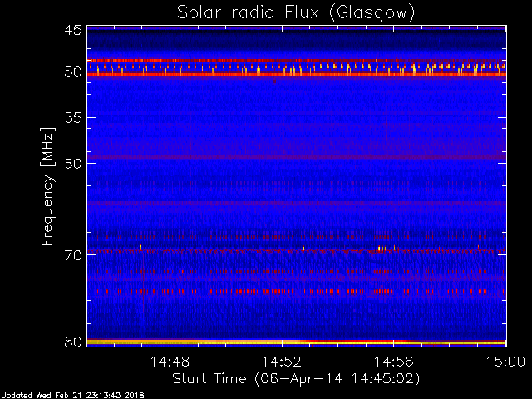532x399 pixels.
Task: Click the 'Updated Wed Feb 21 23:13:40 2018' text
Action: [x=72, y=396]
